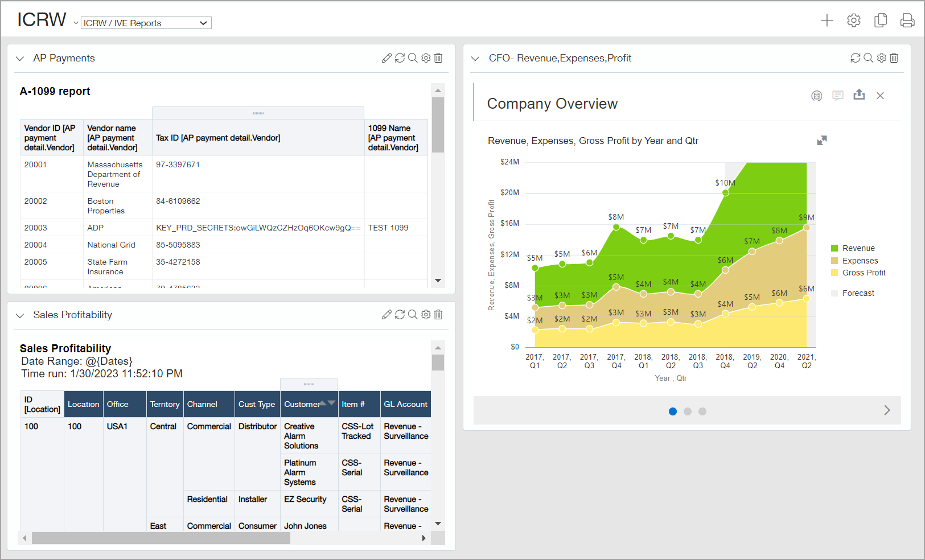This screenshot has height=560, width=925.
Task: Add a new report with the plus icon
Action: (x=827, y=19)
